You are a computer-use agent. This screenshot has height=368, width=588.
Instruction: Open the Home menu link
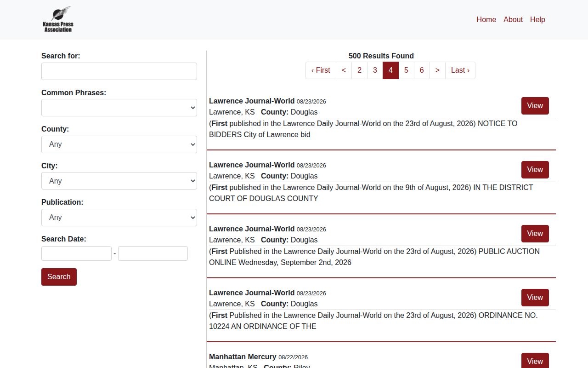(x=486, y=19)
